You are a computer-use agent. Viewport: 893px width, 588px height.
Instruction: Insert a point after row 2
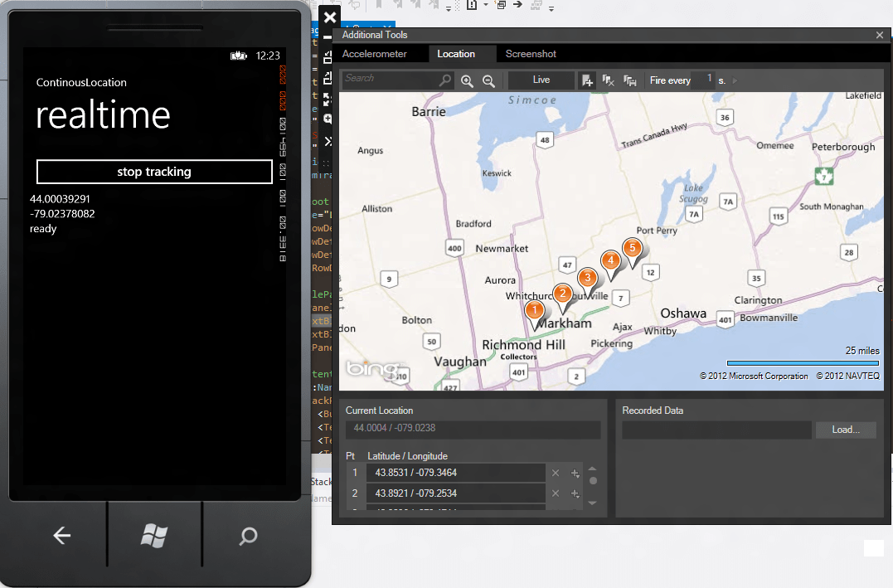575,493
